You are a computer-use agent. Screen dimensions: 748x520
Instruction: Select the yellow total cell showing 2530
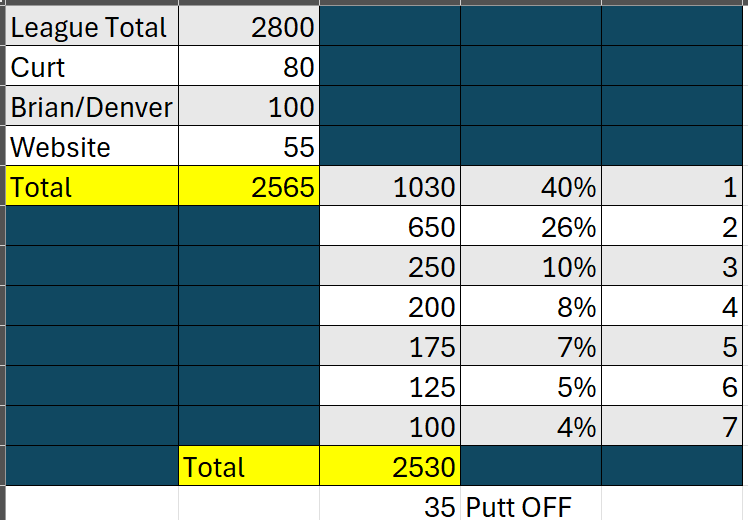[390, 466]
